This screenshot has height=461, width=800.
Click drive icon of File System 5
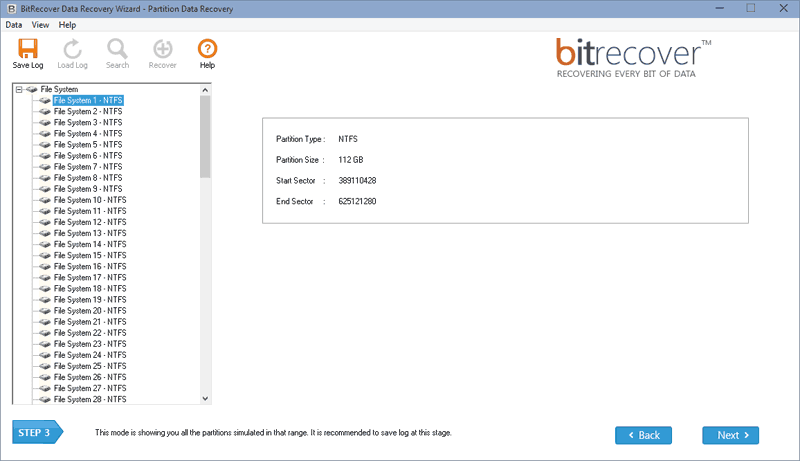point(45,145)
